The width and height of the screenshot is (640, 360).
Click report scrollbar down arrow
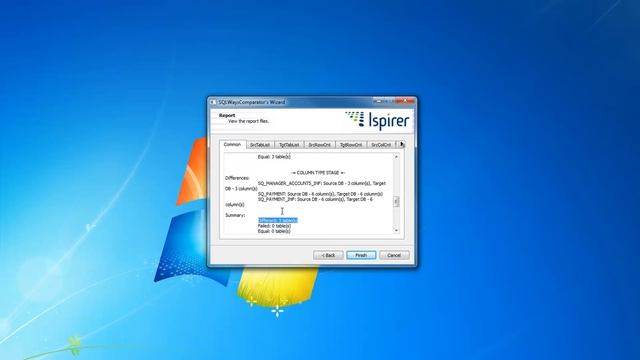(x=396, y=231)
